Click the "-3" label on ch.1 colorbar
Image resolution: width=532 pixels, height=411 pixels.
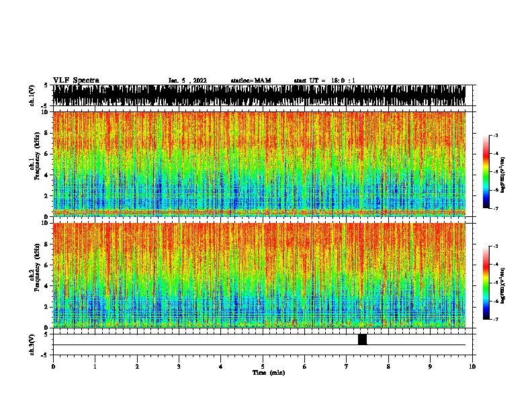(x=495, y=135)
